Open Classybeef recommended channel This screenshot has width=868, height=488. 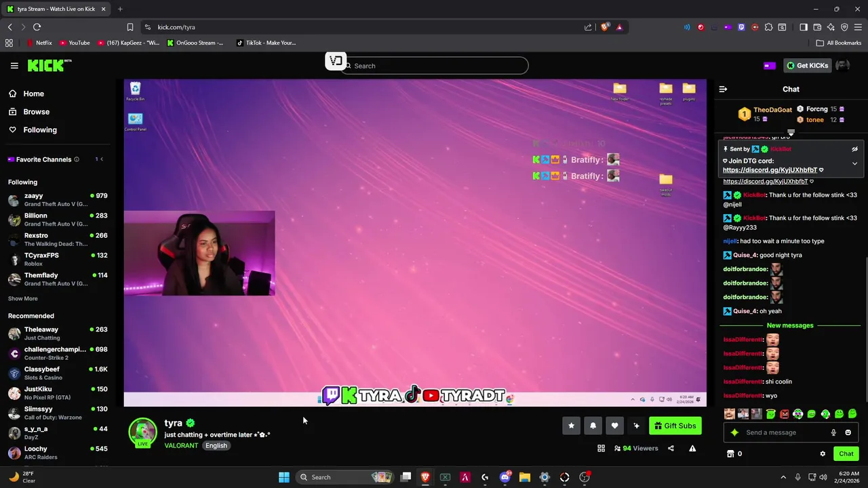tap(58, 373)
